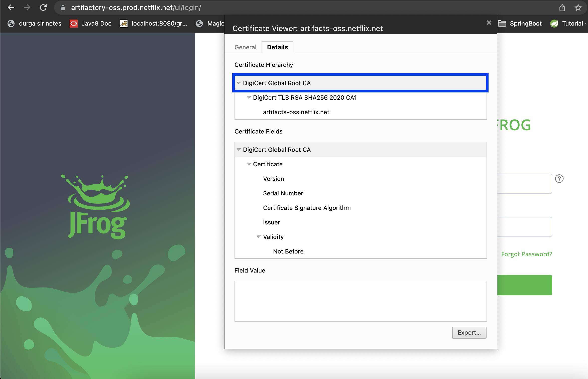Screen dimensions: 588x379
Task: Select the Certificate field row
Action: (361, 164)
